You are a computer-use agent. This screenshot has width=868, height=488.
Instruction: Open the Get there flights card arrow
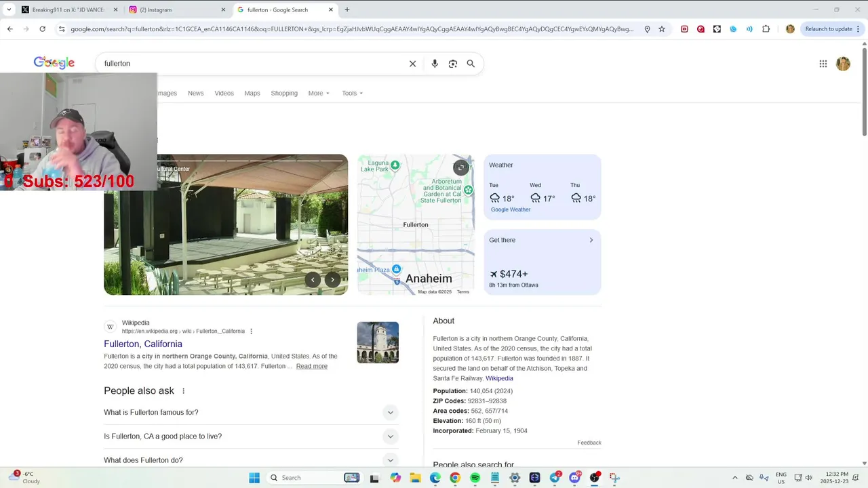click(x=591, y=240)
